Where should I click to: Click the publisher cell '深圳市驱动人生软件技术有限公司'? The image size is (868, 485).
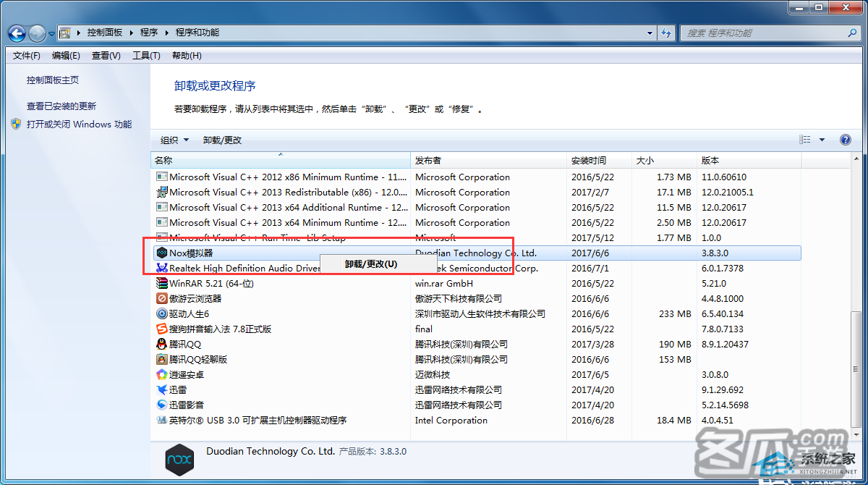click(480, 314)
